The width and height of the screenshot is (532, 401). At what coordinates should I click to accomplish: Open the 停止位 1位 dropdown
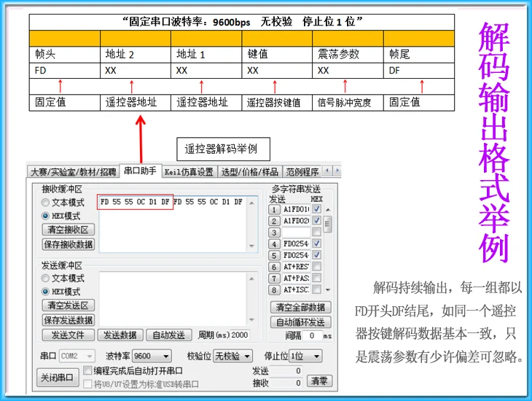[305, 356]
